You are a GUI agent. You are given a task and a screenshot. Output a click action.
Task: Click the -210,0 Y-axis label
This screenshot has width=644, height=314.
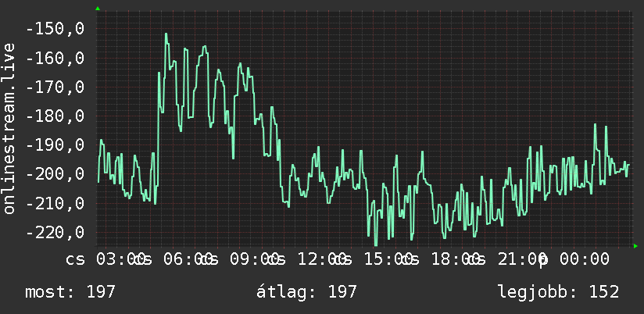tap(55, 203)
